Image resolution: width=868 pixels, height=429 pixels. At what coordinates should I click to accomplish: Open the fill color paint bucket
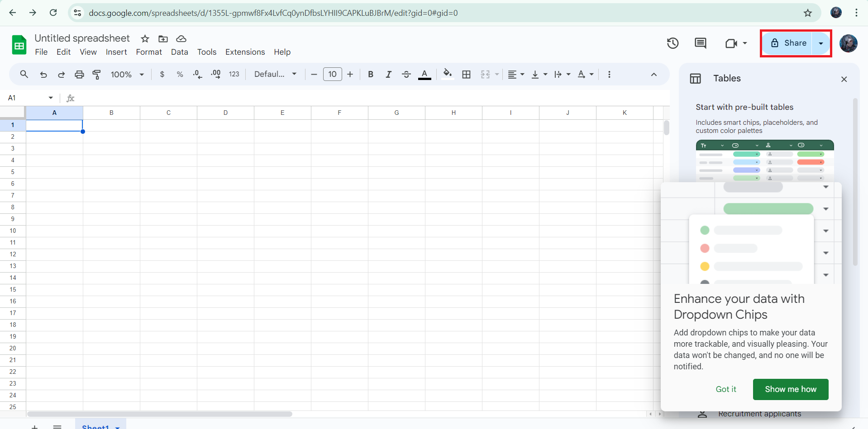pyautogui.click(x=447, y=75)
